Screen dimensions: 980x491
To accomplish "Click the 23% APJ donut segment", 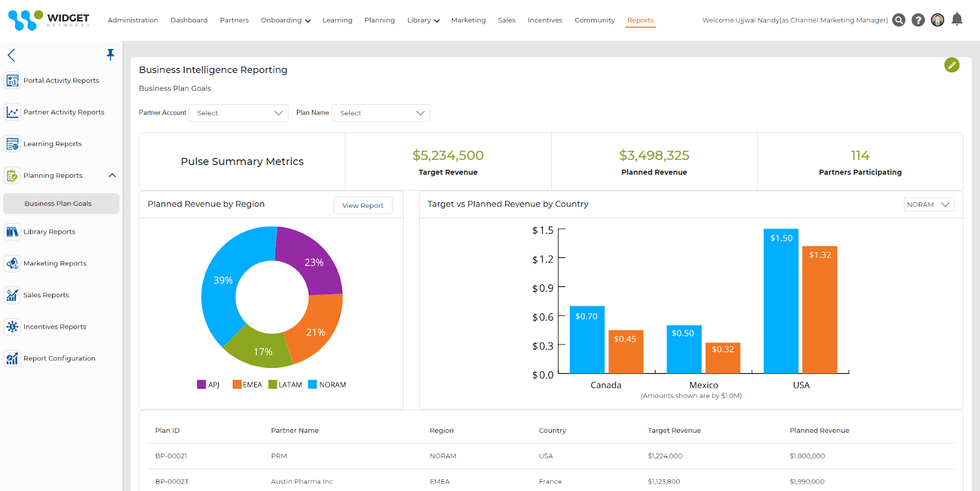I will tap(313, 262).
